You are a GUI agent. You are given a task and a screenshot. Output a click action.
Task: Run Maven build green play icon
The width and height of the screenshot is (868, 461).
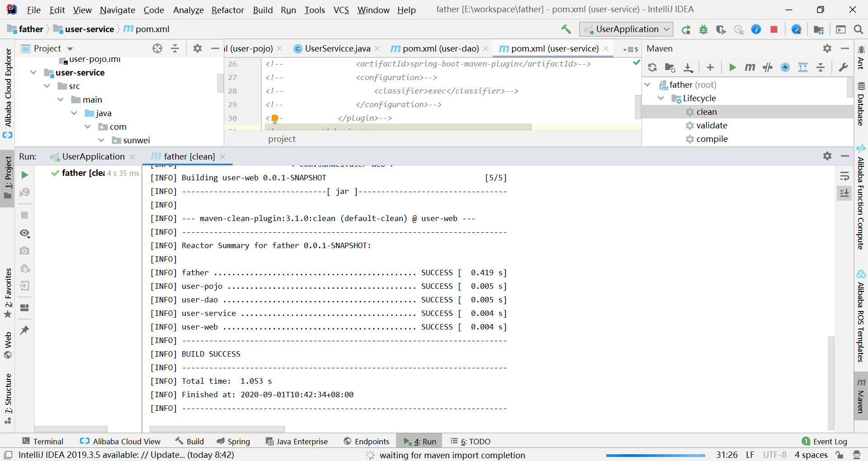(x=733, y=68)
